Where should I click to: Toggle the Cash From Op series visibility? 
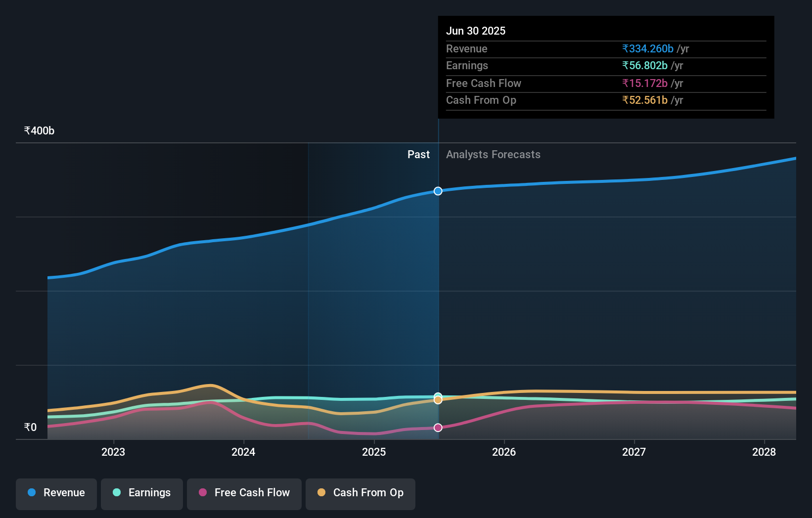coord(360,493)
